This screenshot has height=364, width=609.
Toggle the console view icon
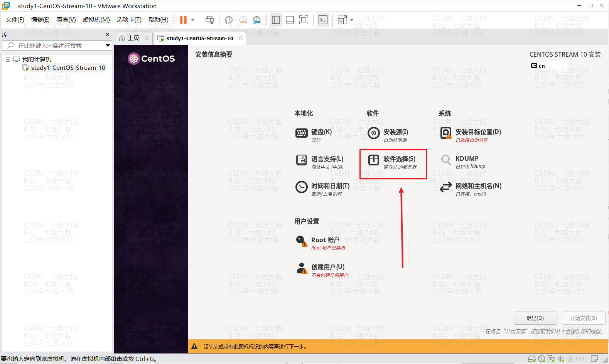click(323, 20)
